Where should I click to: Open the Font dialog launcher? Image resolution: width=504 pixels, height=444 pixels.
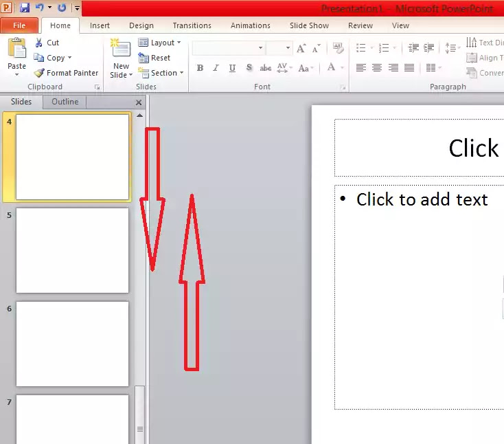click(343, 87)
